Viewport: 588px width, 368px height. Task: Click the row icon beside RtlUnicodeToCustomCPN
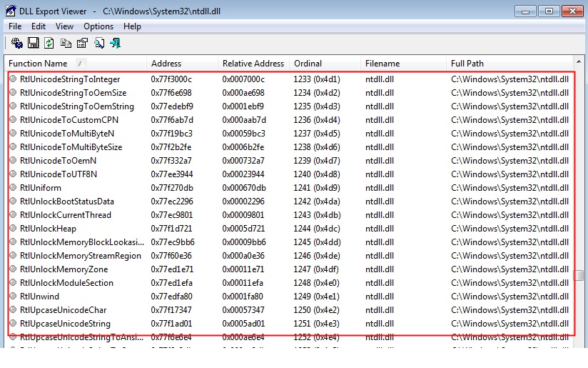point(13,119)
